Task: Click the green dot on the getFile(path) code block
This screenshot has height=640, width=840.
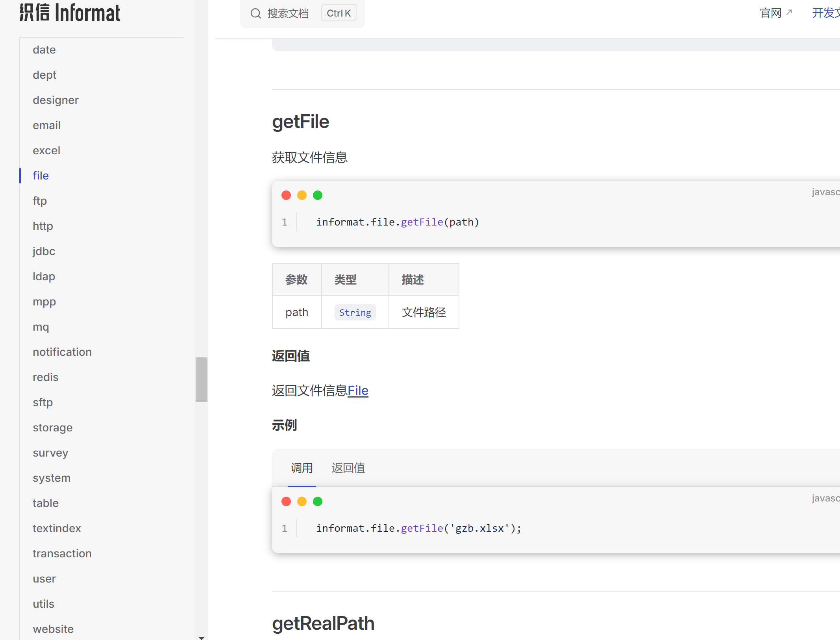Action: 318,195
